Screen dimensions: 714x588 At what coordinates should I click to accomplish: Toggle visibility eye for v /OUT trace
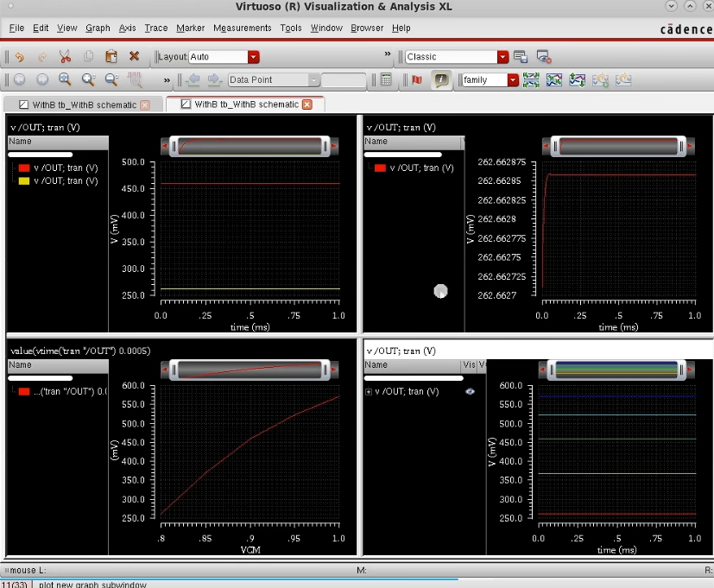click(x=471, y=391)
